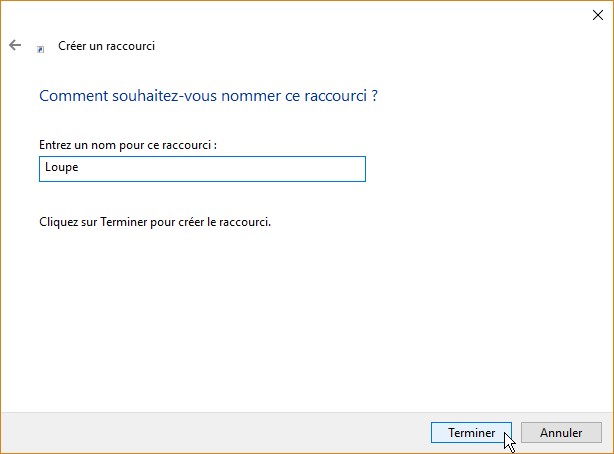Click the Cliquez sur Terminer instruction text

[154, 221]
